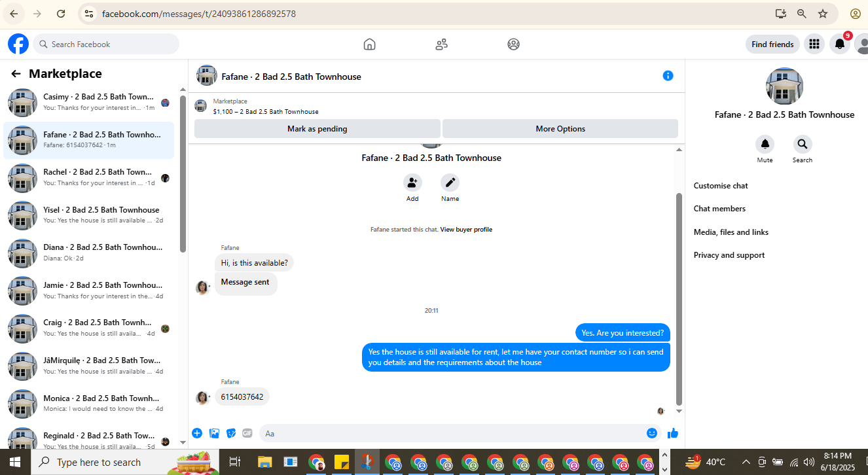This screenshot has width=868, height=475.
Task: Click the install app icon in address bar
Action: click(780, 13)
